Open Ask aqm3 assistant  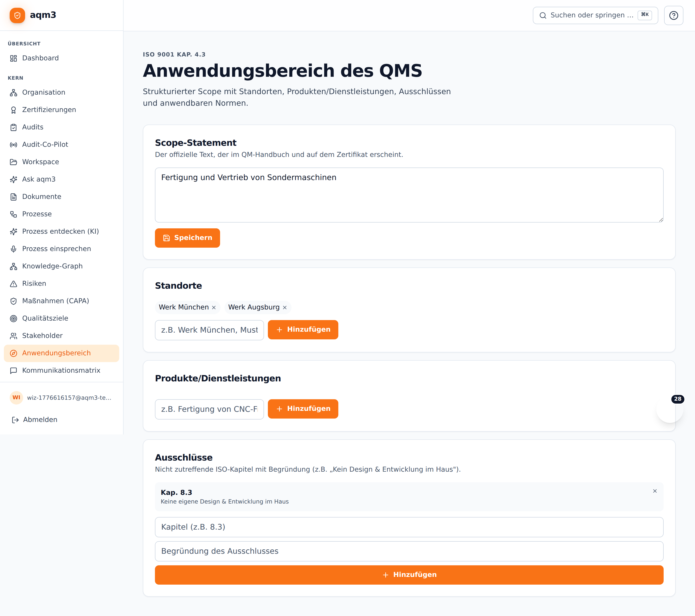[x=62, y=179]
